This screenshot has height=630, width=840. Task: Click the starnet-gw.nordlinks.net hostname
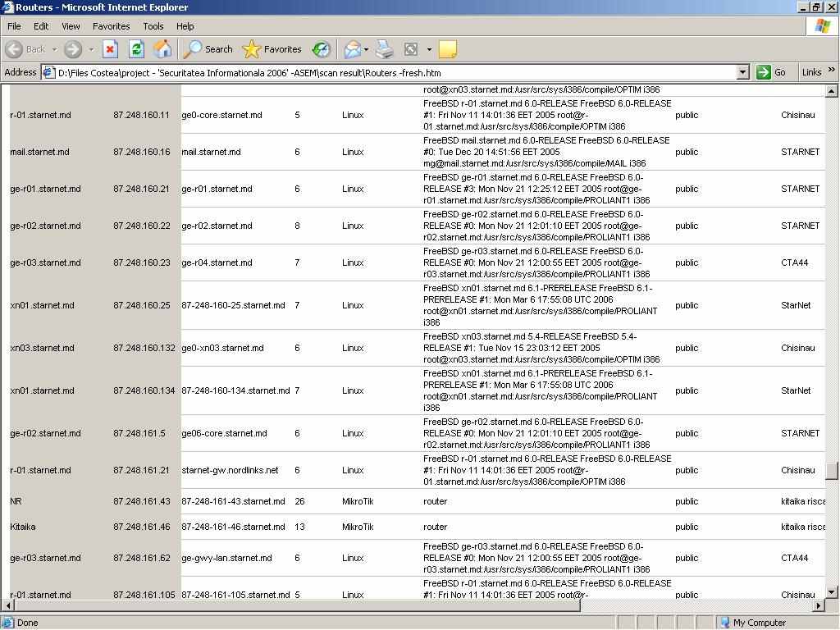[x=231, y=470]
